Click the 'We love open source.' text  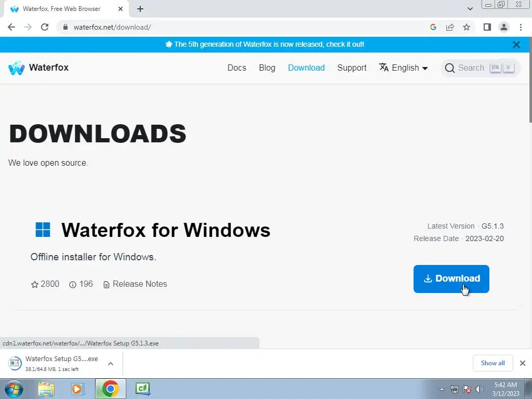coord(48,163)
